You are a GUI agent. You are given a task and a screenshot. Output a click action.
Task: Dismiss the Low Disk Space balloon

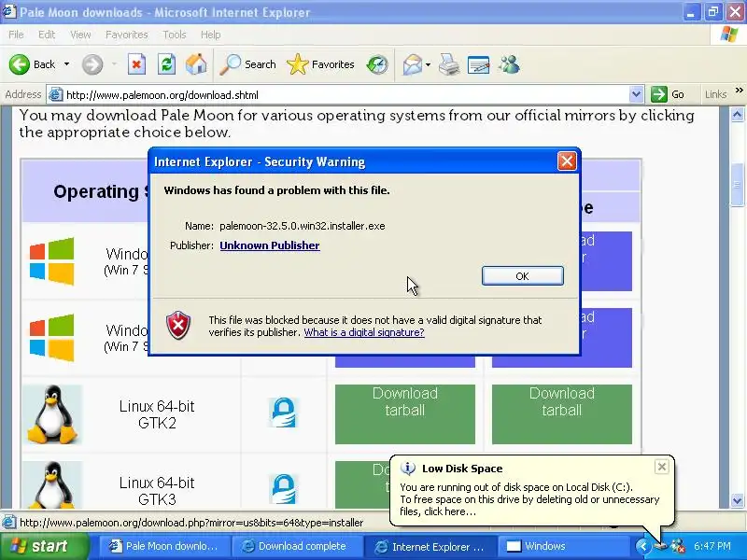pos(662,467)
